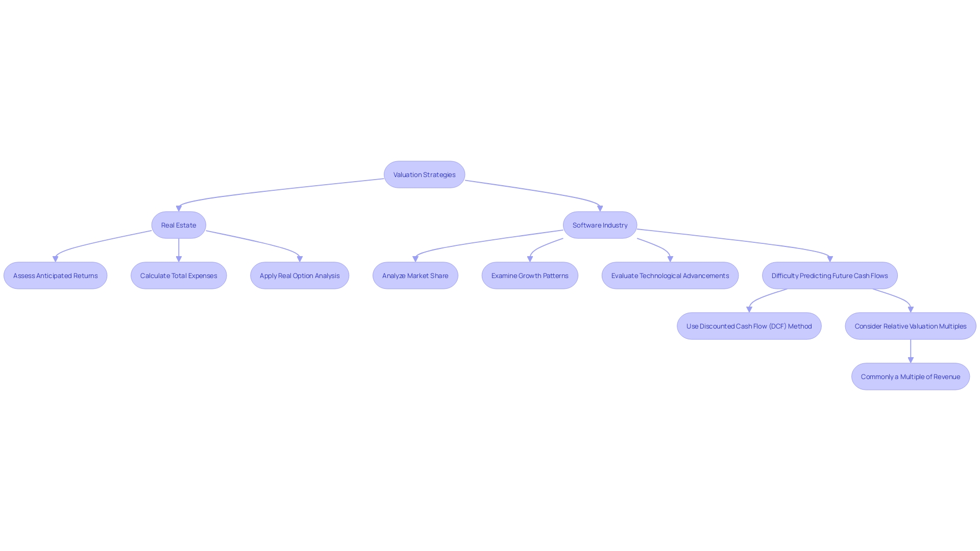Toggle visibility of Real Estate subtree

pyautogui.click(x=178, y=224)
